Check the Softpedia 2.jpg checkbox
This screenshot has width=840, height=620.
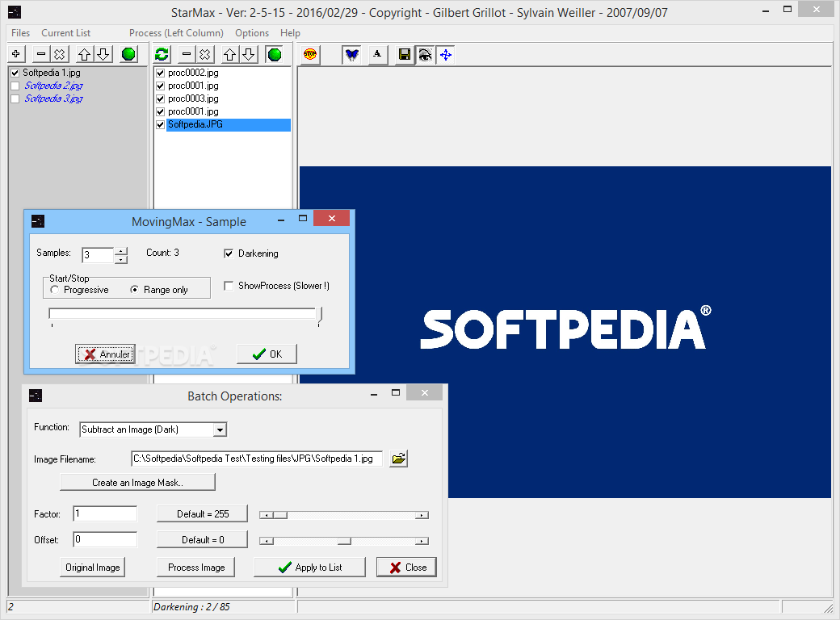pyautogui.click(x=15, y=86)
